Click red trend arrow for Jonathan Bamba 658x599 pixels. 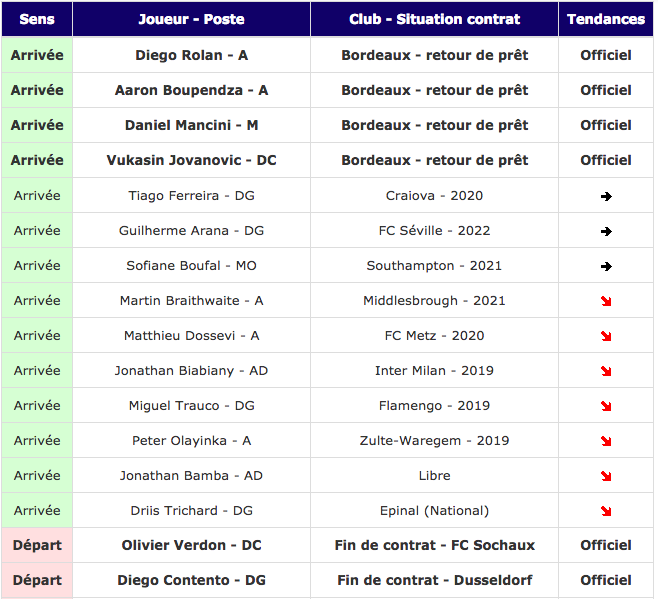click(606, 476)
